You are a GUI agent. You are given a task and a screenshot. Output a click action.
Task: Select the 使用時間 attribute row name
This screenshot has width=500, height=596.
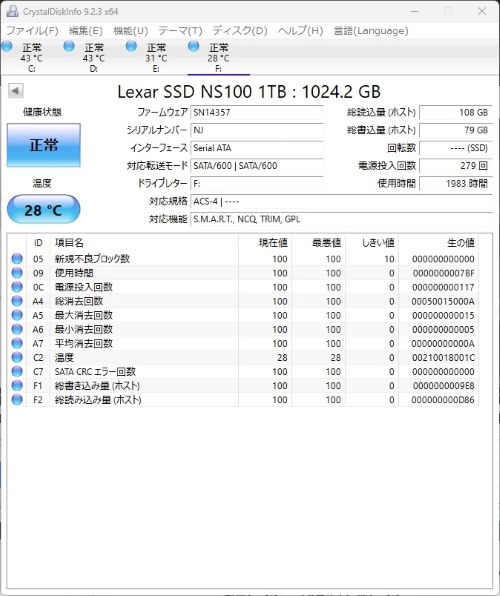tap(74, 273)
